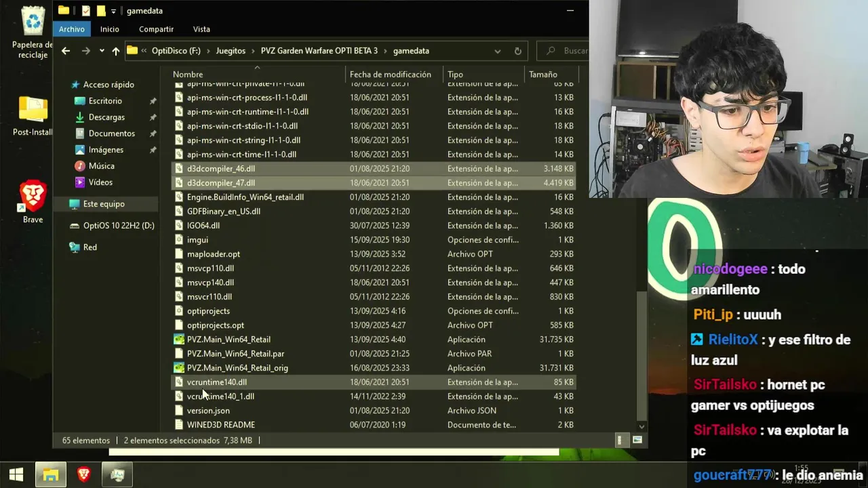Open Post-Install desktop folder
Screen dimensions: 868x488
click(33, 116)
